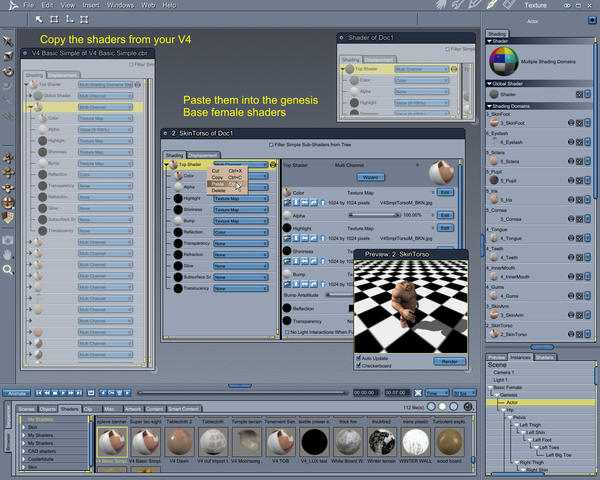Viewport: 600px width, 480px height.
Task: Open the Insert menu
Action: 91,5
